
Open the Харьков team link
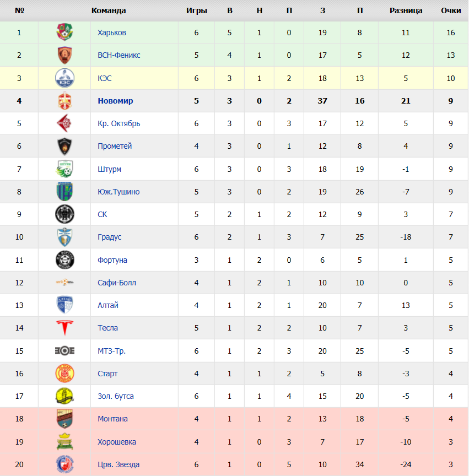(x=112, y=33)
